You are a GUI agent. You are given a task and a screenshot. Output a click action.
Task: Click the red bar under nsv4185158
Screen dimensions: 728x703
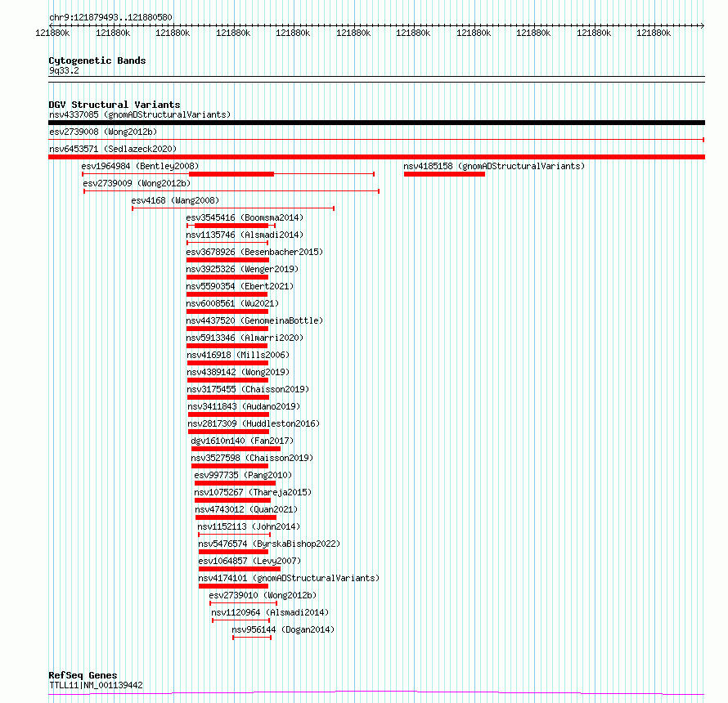[444, 174]
